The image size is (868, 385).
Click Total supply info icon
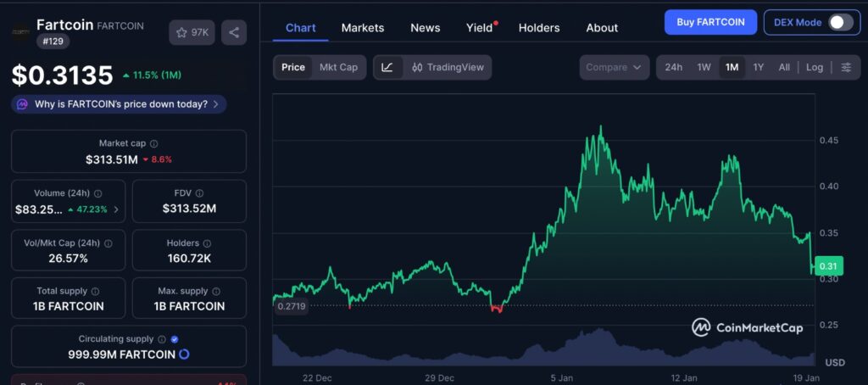pos(95,292)
